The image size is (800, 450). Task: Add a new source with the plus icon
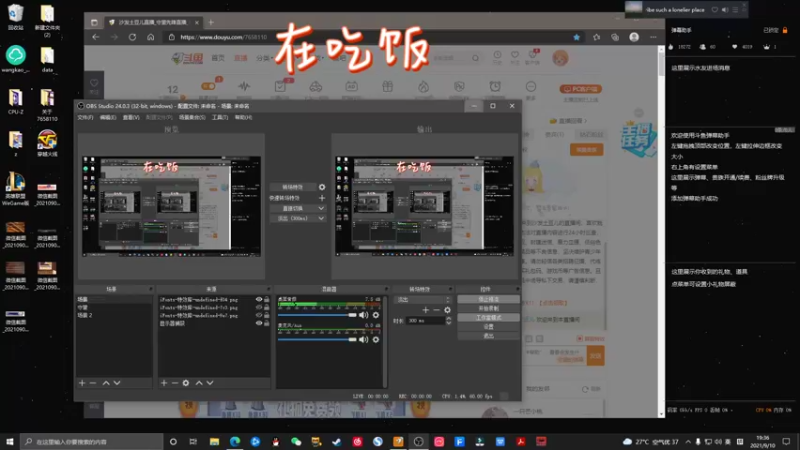(164, 383)
